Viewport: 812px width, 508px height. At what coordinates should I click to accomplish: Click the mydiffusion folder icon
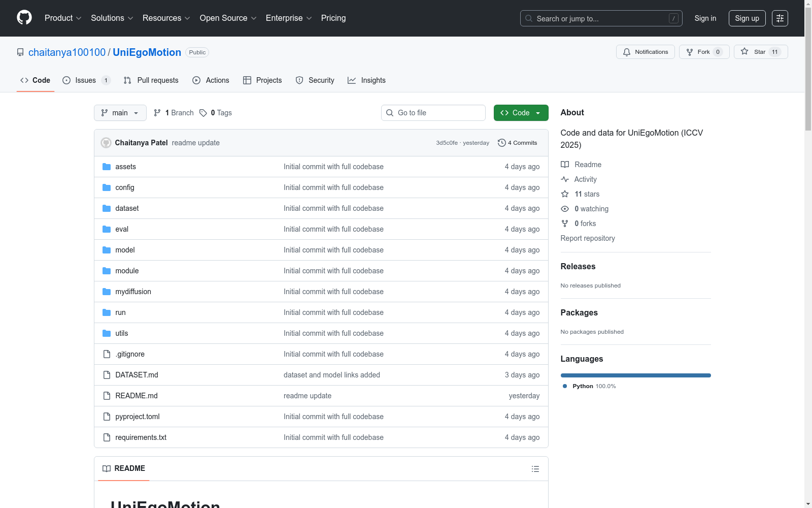pyautogui.click(x=107, y=292)
